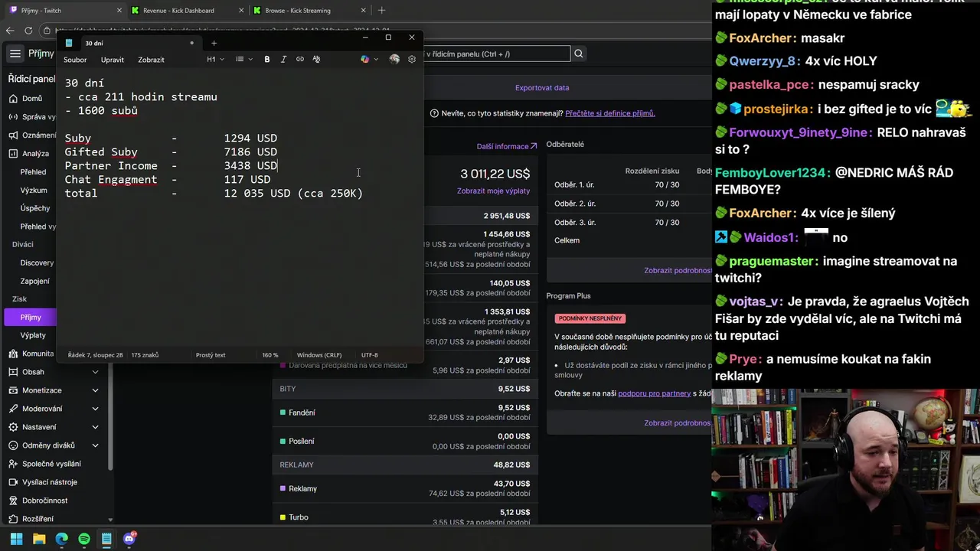Open a new browser tab
Screen dimensions: 980x551
point(382,11)
